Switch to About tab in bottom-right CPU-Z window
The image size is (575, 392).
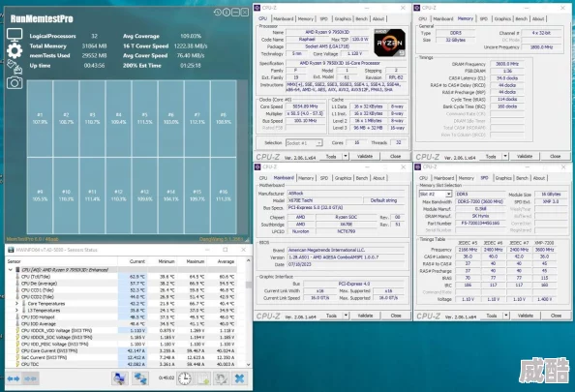tap(538, 178)
